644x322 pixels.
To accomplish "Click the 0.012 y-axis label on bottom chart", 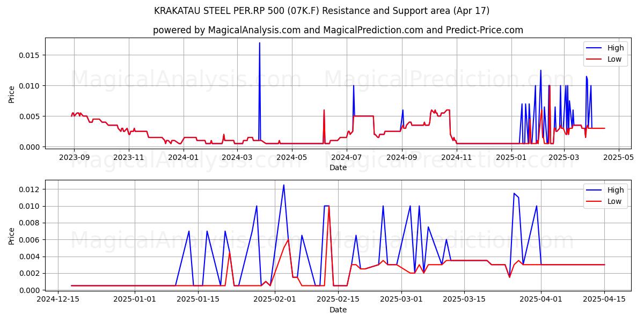I will click(30, 189).
